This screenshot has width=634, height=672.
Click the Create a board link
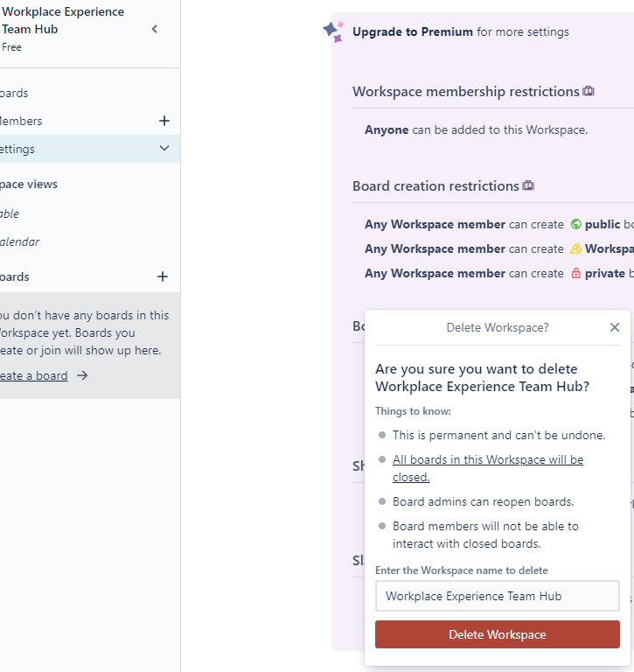click(34, 376)
